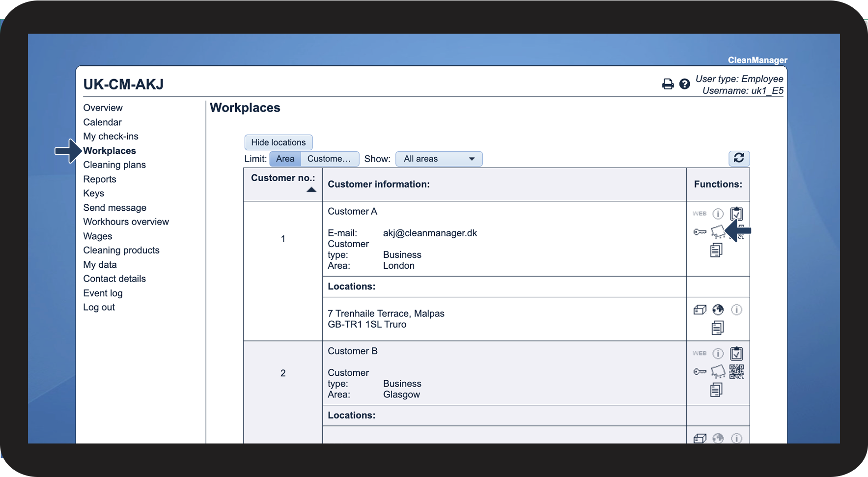Open Cleaning plans in the sidebar

click(114, 165)
